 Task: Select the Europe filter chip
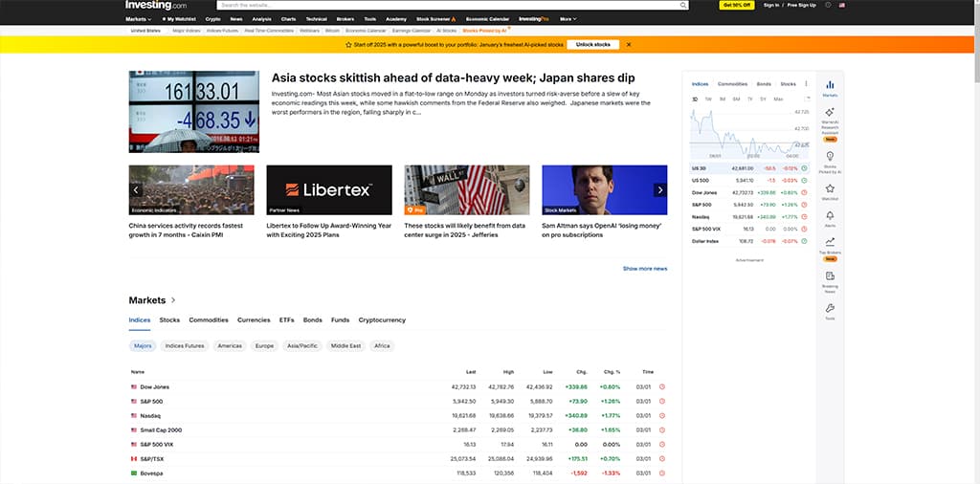point(264,345)
